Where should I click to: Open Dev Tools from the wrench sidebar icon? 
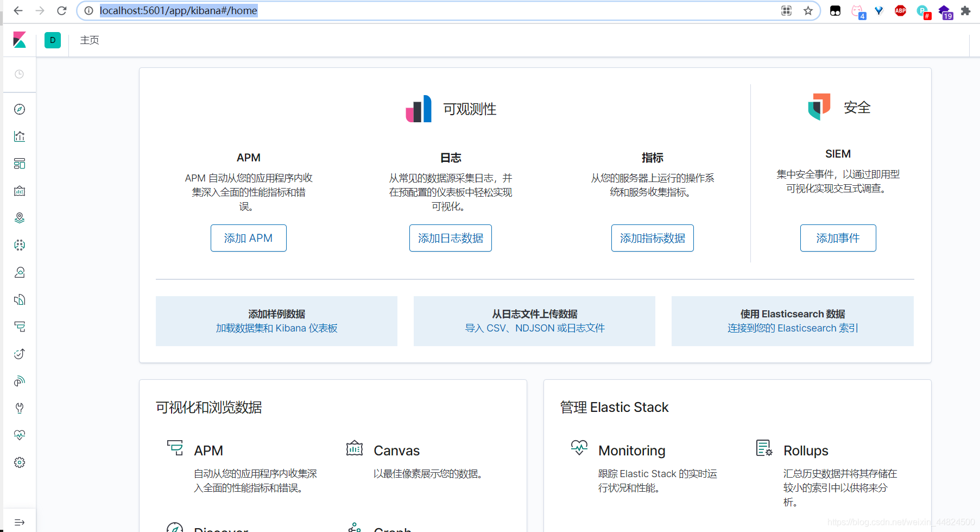[x=20, y=408]
